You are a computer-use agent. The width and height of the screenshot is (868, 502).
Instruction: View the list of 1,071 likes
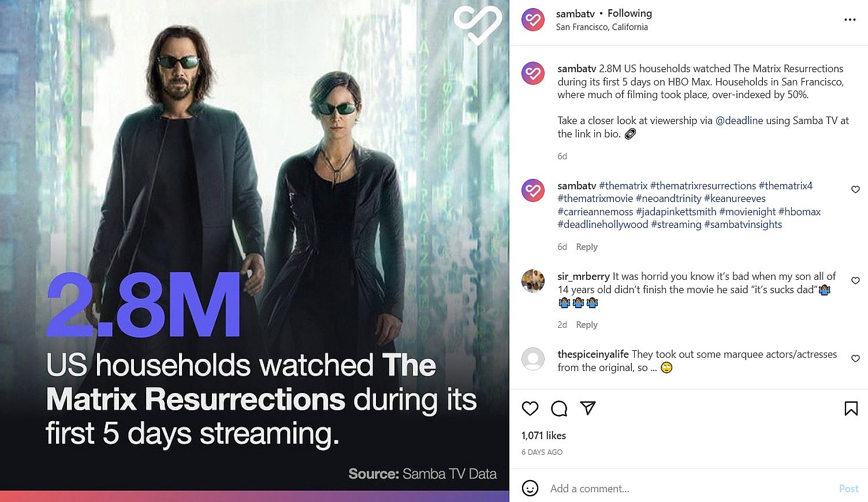(543, 436)
